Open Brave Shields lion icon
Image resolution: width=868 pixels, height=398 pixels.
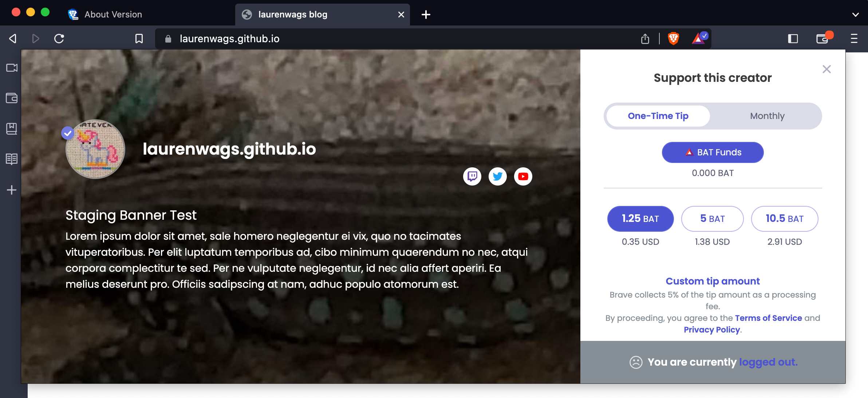[674, 38]
